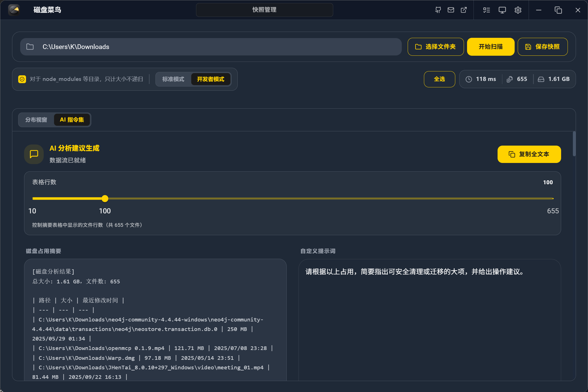Click the 复制全文本 button

(529, 154)
